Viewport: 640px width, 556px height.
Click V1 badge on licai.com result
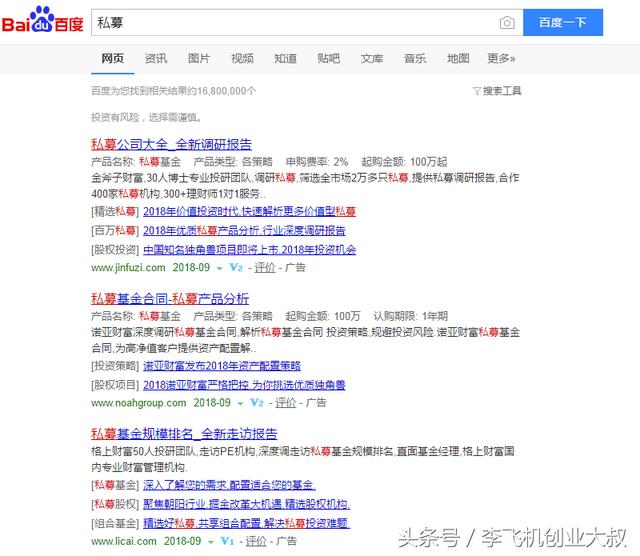coord(227,541)
